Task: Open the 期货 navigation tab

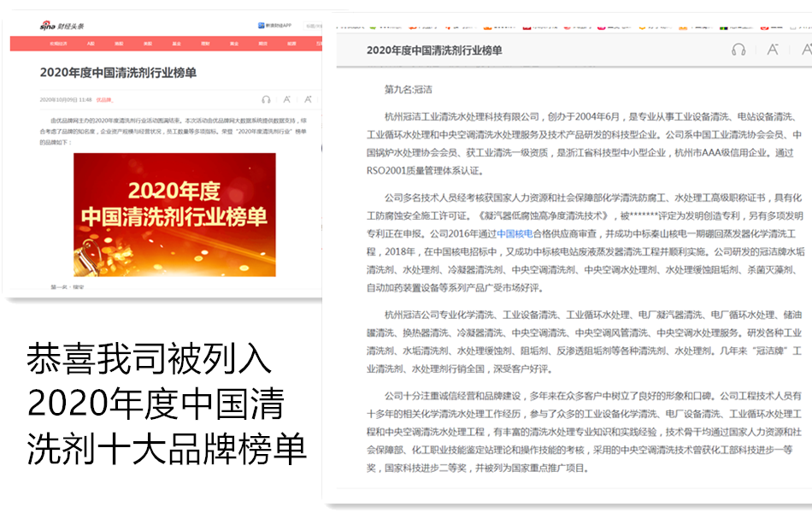Action: 263,43
